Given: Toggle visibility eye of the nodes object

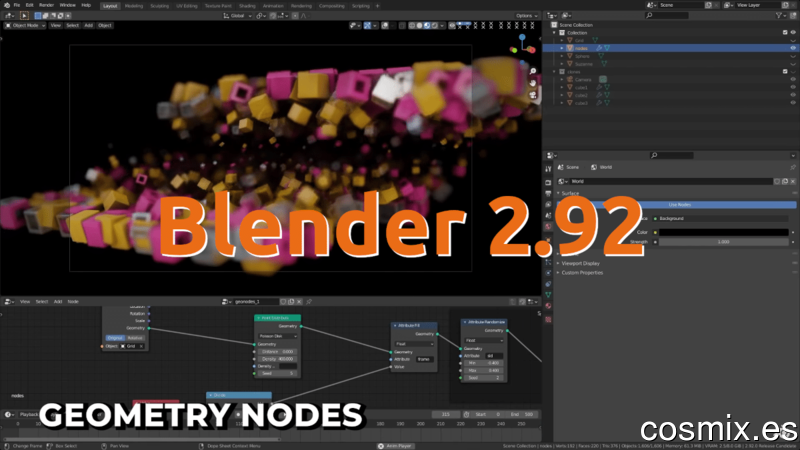Looking at the screenshot, I should tap(793, 48).
